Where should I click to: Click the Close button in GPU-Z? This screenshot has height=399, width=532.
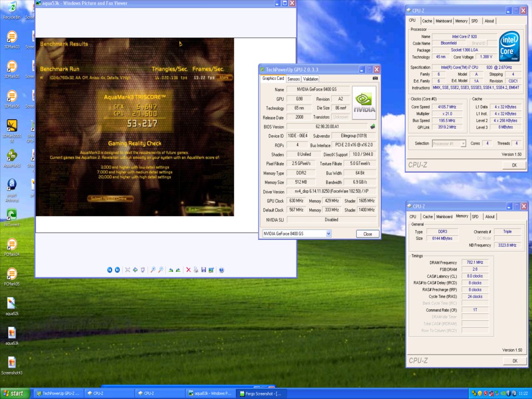(x=368, y=234)
